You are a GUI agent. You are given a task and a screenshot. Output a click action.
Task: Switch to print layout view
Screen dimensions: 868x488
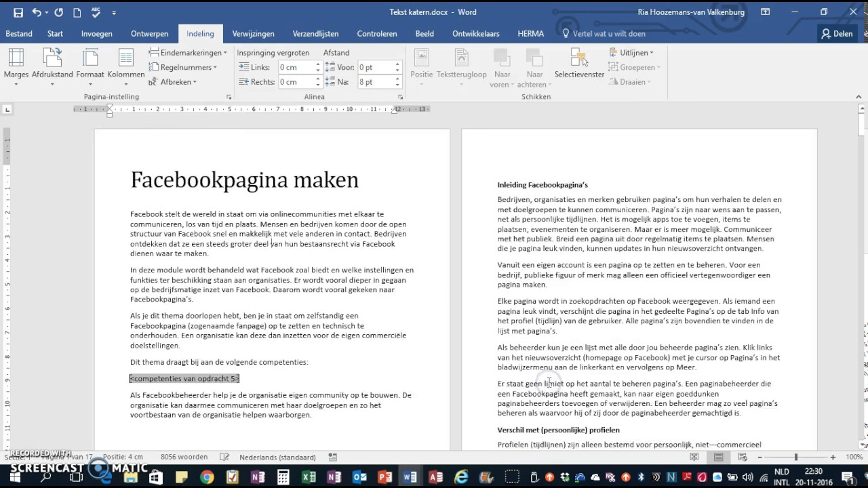[718, 457]
